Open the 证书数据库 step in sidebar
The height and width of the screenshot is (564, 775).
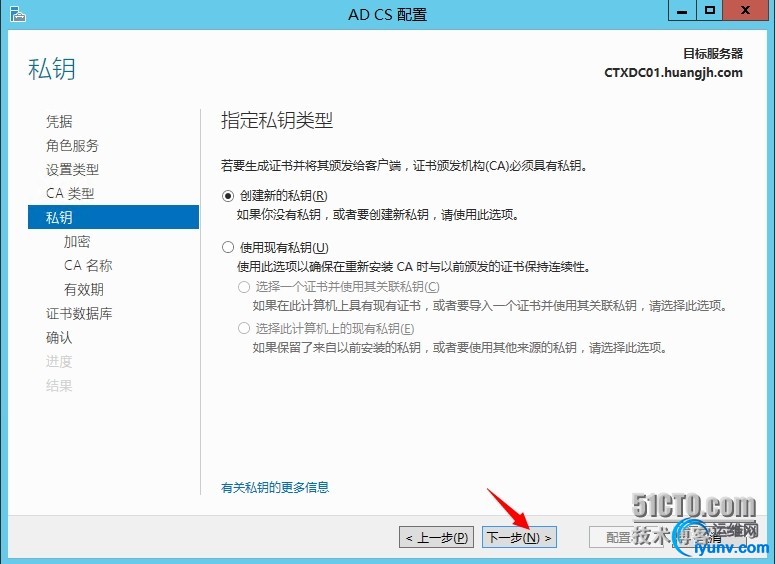click(x=79, y=313)
